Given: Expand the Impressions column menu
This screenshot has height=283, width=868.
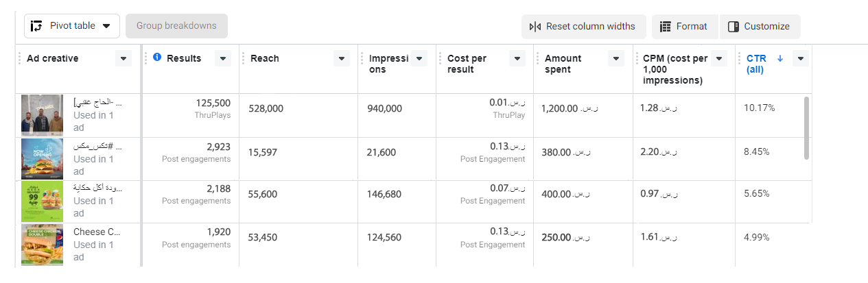Looking at the screenshot, I should pyautogui.click(x=420, y=59).
